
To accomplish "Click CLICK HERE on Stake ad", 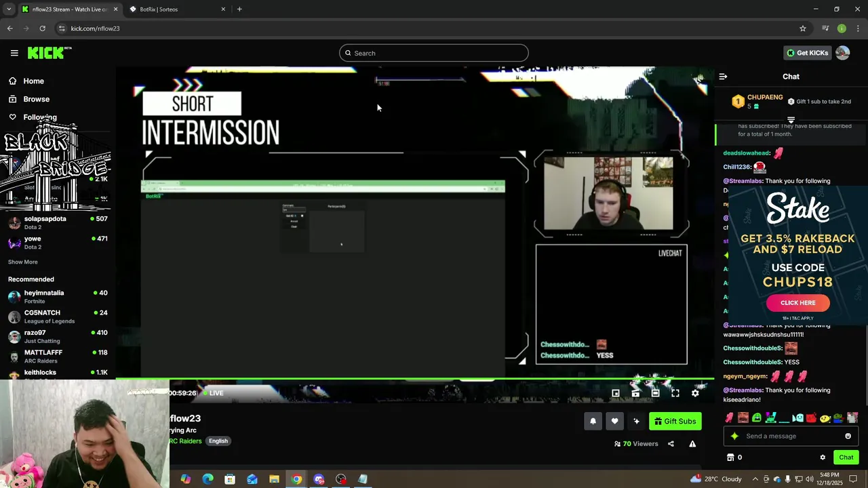I will (798, 303).
